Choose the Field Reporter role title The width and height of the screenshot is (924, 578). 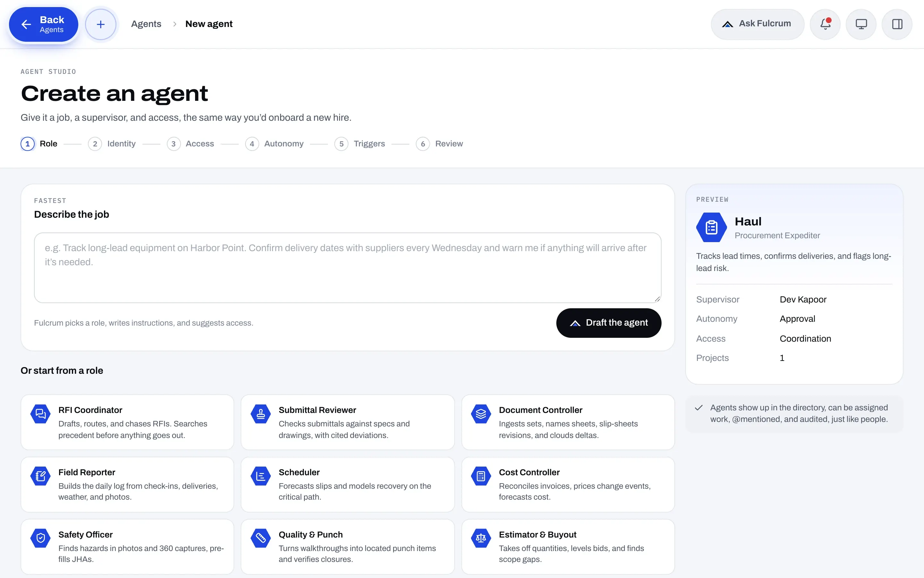[x=87, y=472]
